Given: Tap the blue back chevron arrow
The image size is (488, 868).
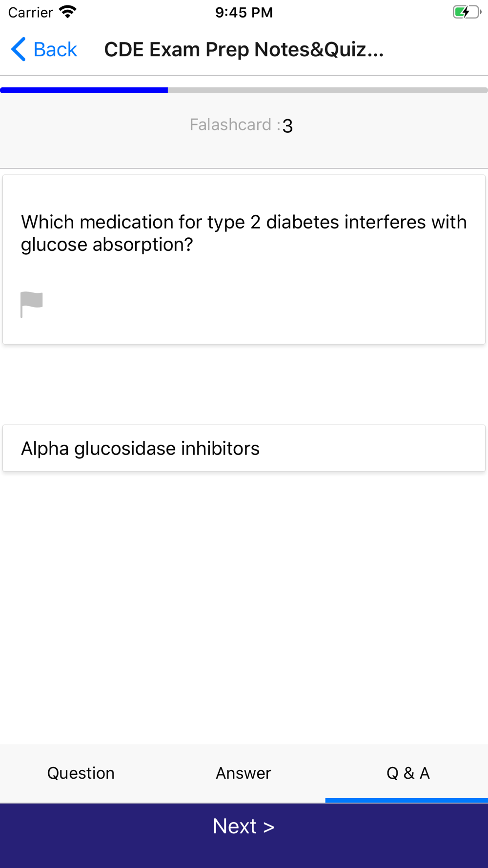Looking at the screenshot, I should (19, 49).
